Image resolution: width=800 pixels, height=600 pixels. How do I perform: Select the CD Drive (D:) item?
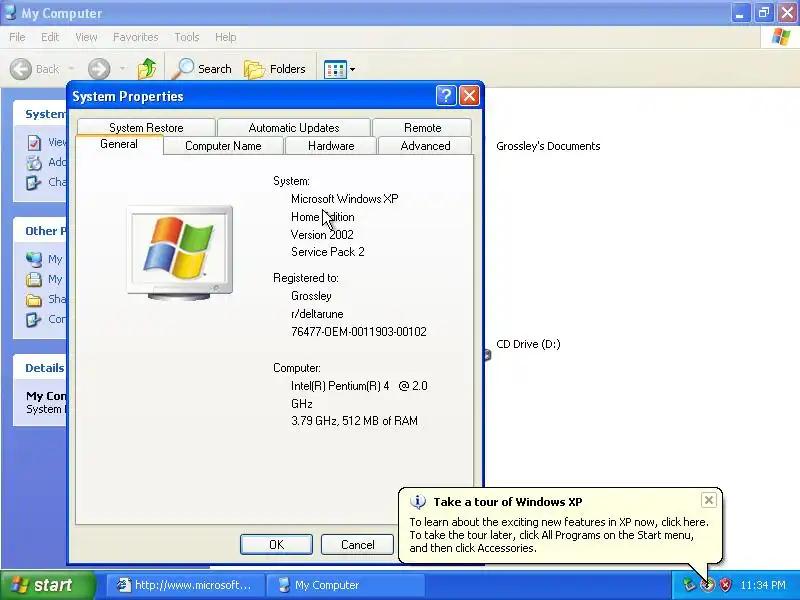(x=528, y=344)
